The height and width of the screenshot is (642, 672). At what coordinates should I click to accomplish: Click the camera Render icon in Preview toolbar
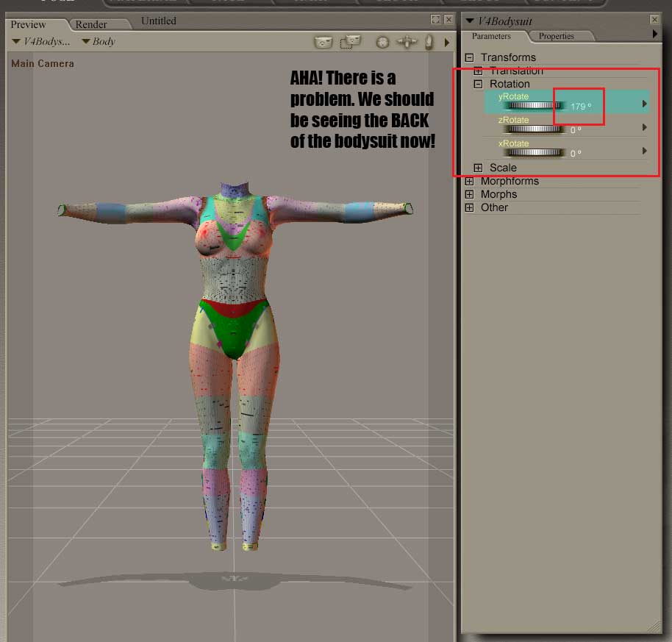(323, 42)
